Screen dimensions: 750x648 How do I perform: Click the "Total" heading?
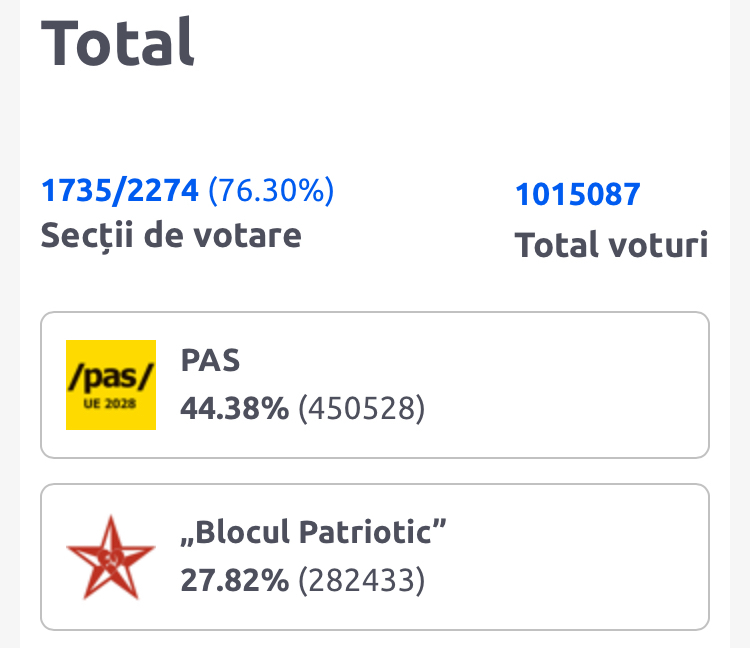(118, 42)
